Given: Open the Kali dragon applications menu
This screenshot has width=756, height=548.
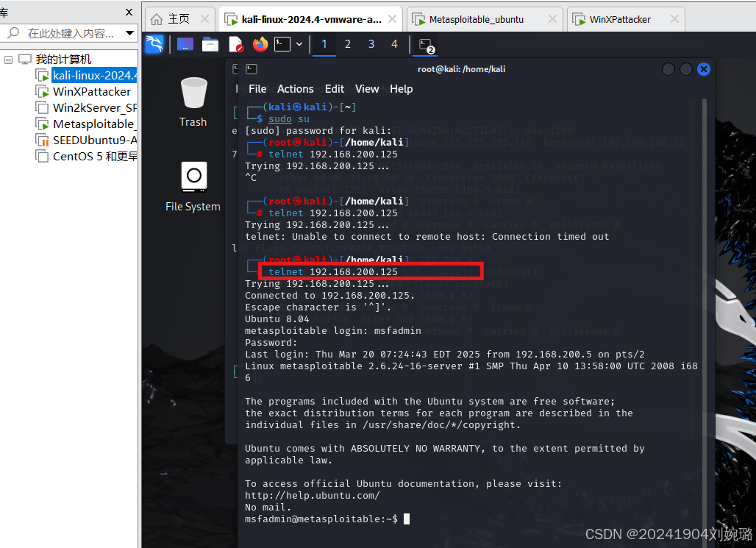Looking at the screenshot, I should [154, 44].
